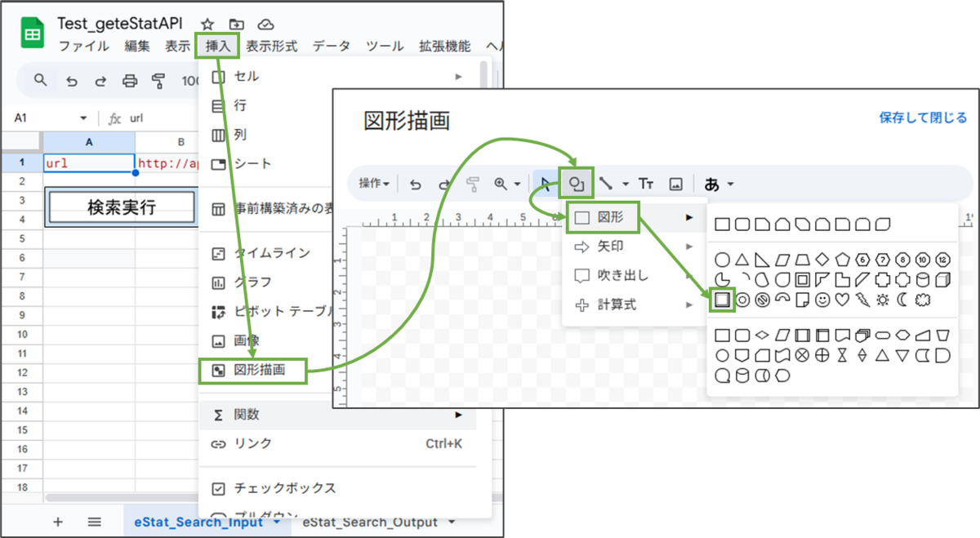Select the diamond shape
The height and width of the screenshot is (538, 980).
(x=822, y=260)
